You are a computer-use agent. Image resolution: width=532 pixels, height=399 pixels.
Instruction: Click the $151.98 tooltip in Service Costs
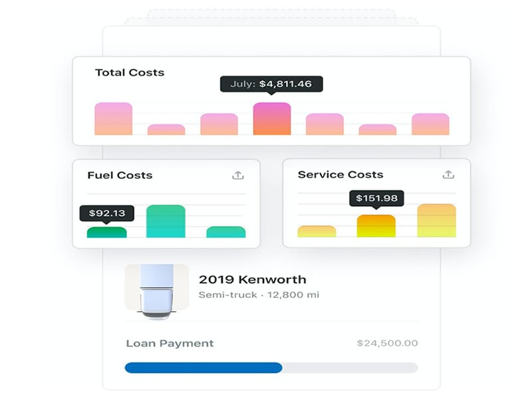(376, 199)
